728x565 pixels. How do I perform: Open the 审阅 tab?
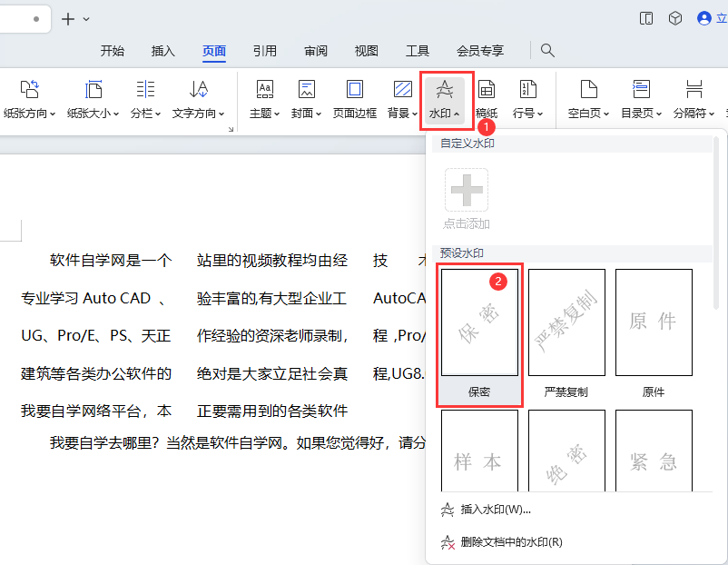pyautogui.click(x=316, y=51)
